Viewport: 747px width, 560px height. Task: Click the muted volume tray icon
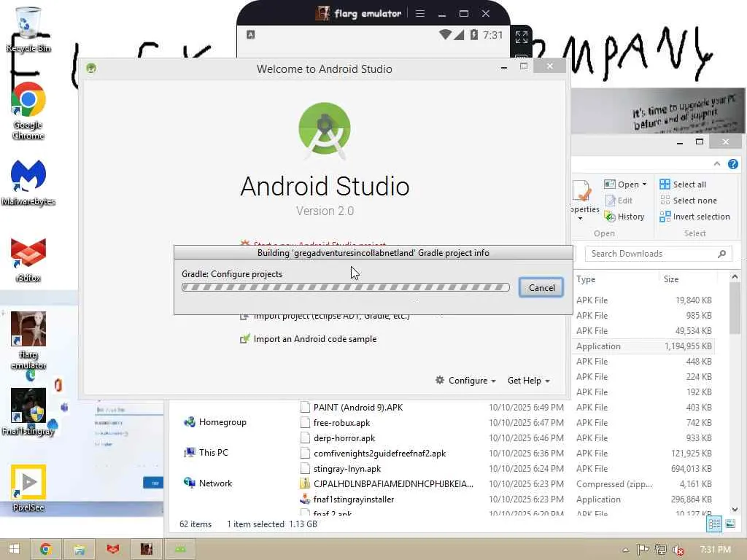tap(678, 550)
